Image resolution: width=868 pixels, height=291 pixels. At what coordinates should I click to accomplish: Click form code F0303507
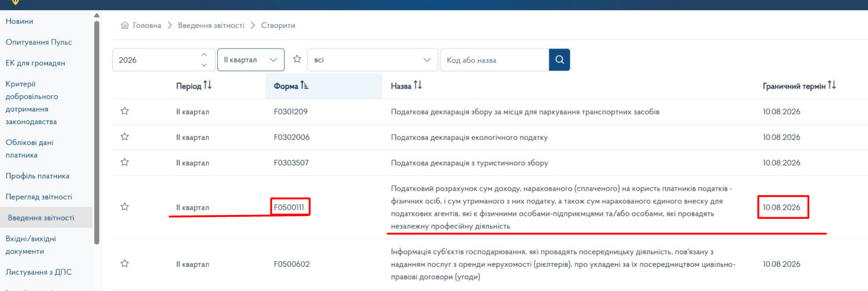tap(291, 162)
